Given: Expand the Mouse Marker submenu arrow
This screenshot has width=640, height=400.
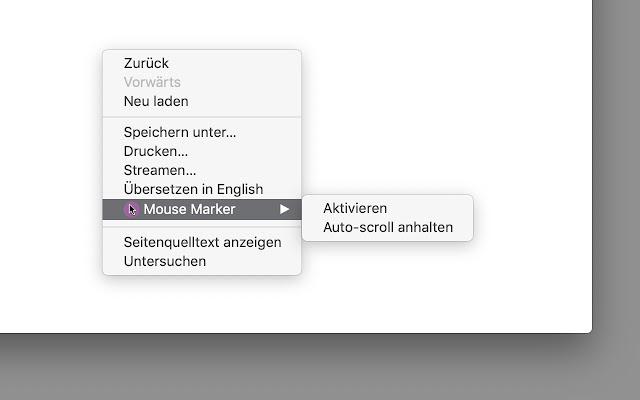Looking at the screenshot, I should pyautogui.click(x=284, y=209).
